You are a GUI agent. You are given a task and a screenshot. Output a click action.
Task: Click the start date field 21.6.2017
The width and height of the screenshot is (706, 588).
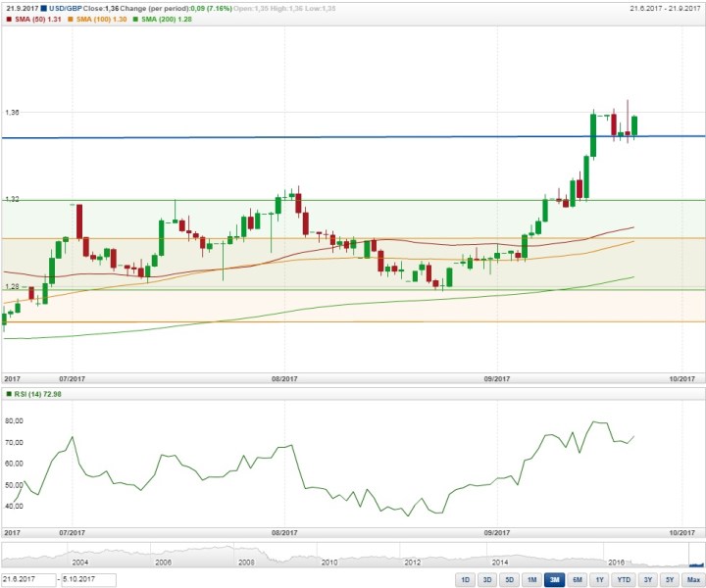[26, 580]
